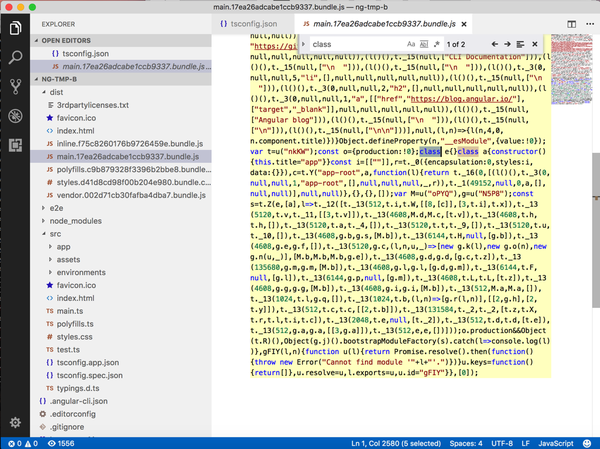Open the editor More Actions ellipsis
Image resolution: width=600 pixels, height=449 pixels.
pos(590,24)
